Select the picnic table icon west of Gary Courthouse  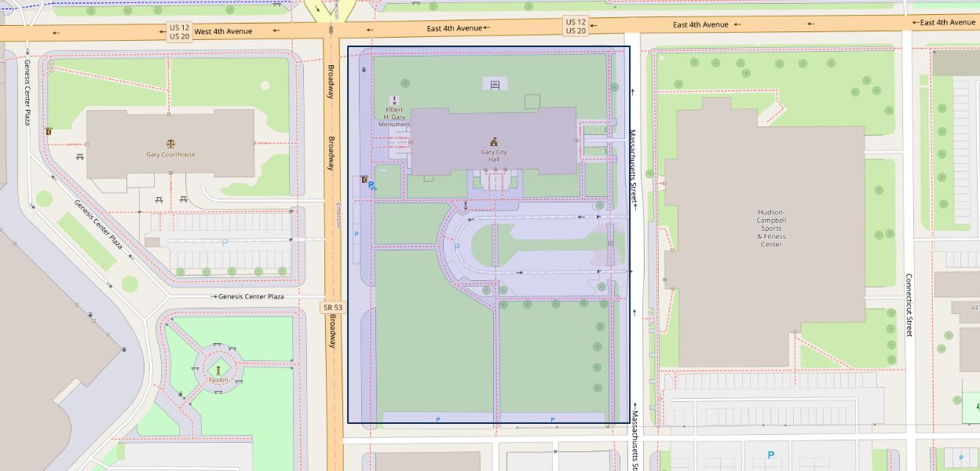point(81,157)
